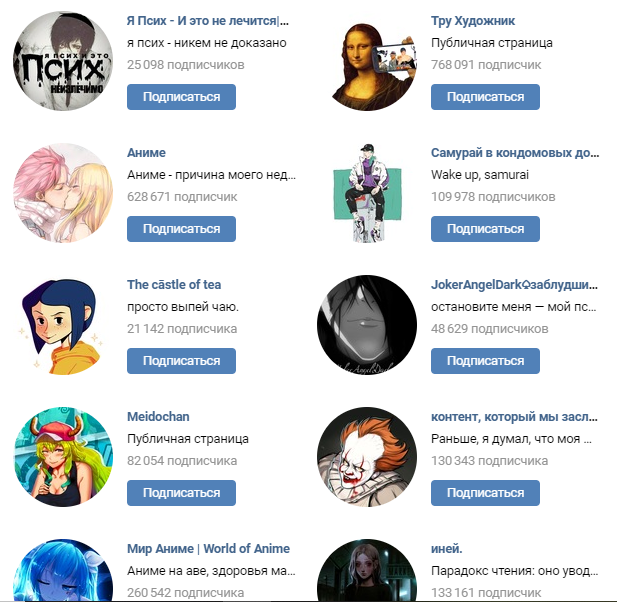Click the Аниме group kissing avatar
Viewport: 617px width, 602px height.
coord(63,193)
